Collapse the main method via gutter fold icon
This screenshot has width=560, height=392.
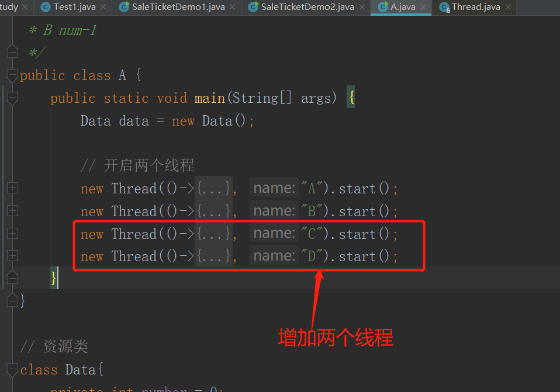coord(12,98)
